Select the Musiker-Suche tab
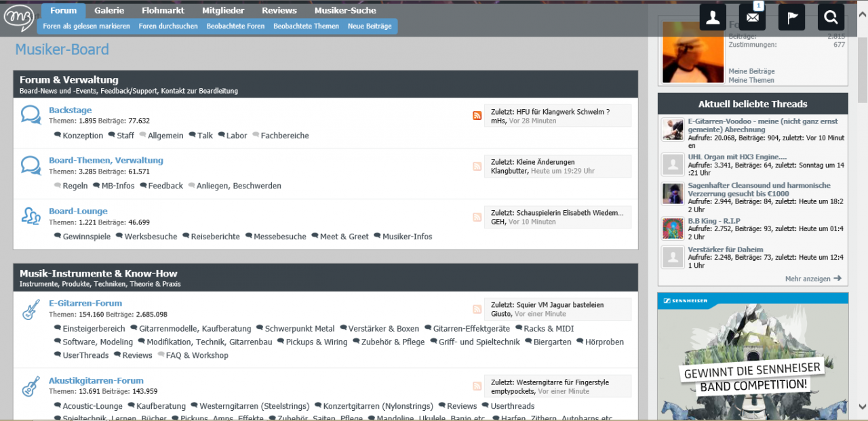Viewport: 868px width, 421px height. 345,10
